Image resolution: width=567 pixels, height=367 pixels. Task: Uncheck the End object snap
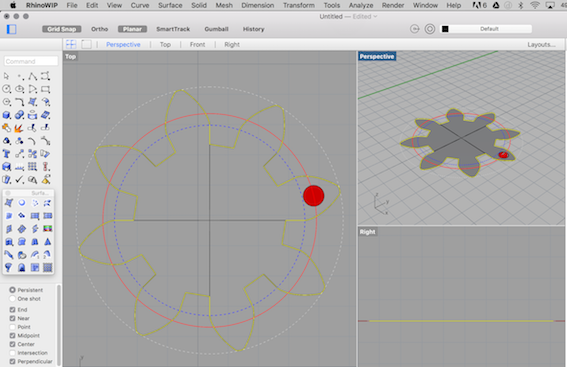pos(12,310)
